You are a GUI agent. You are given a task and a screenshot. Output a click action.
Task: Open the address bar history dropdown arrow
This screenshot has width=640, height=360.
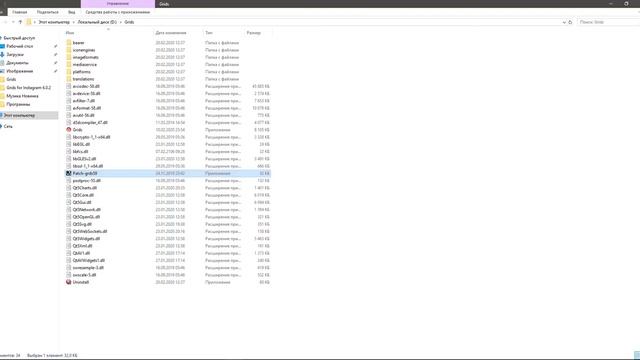[564, 22]
